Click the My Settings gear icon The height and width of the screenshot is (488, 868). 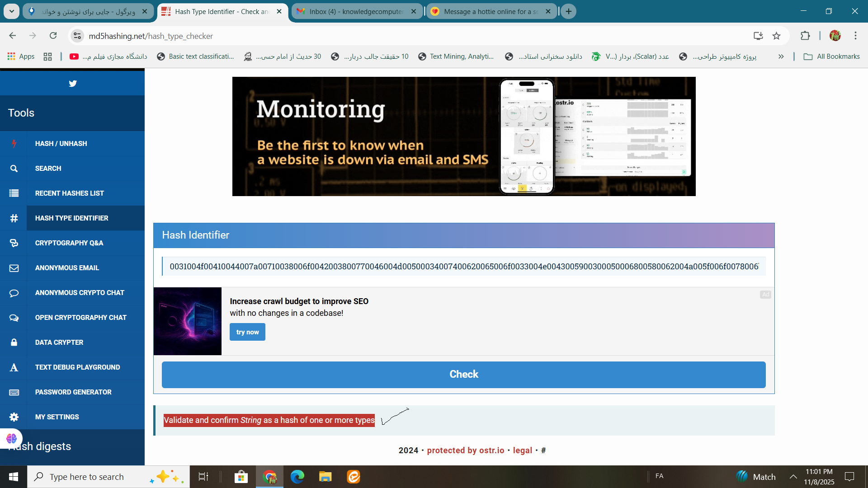click(14, 417)
